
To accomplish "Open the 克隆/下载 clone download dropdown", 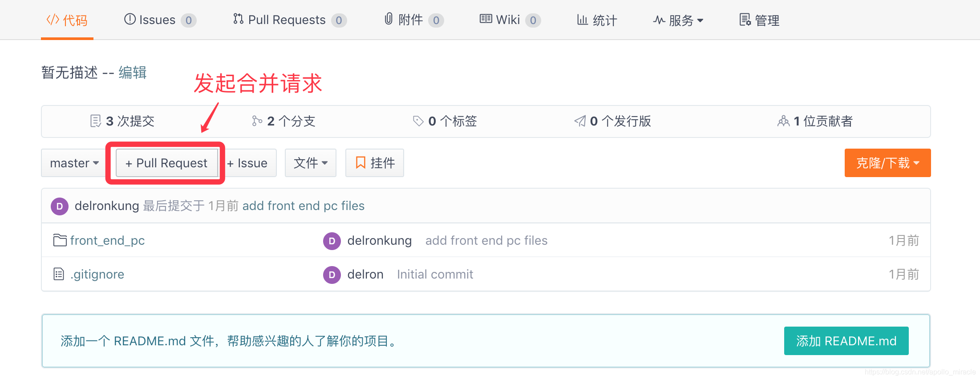I will [x=887, y=163].
